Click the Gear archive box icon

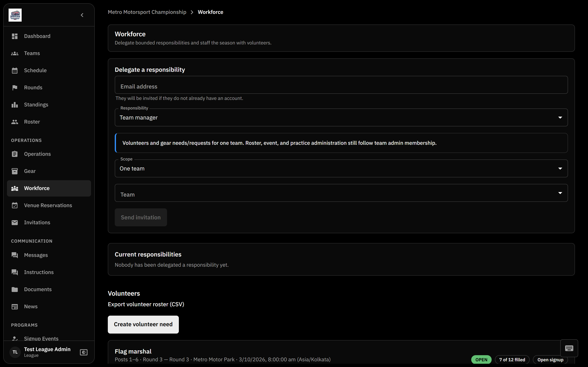click(x=15, y=171)
